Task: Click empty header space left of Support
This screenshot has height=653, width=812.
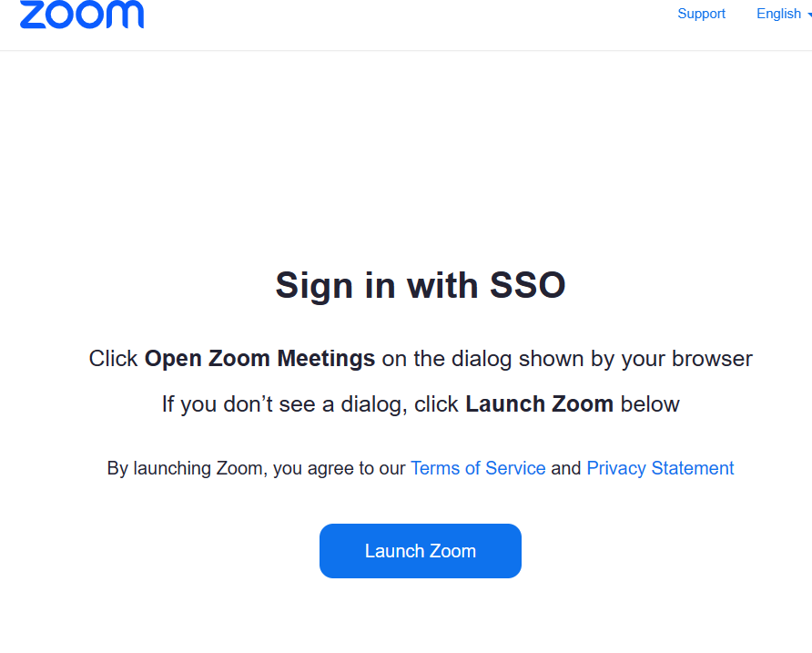Action: pyautogui.click(x=410, y=18)
